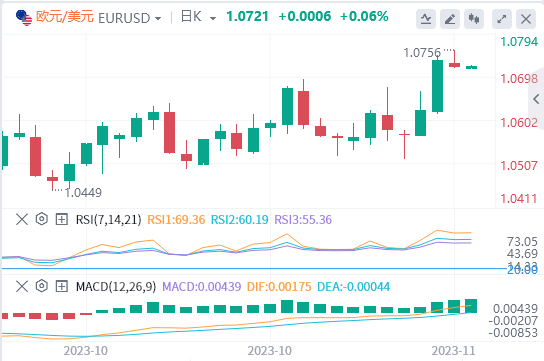Close the chart with the top X button

[526, 19]
